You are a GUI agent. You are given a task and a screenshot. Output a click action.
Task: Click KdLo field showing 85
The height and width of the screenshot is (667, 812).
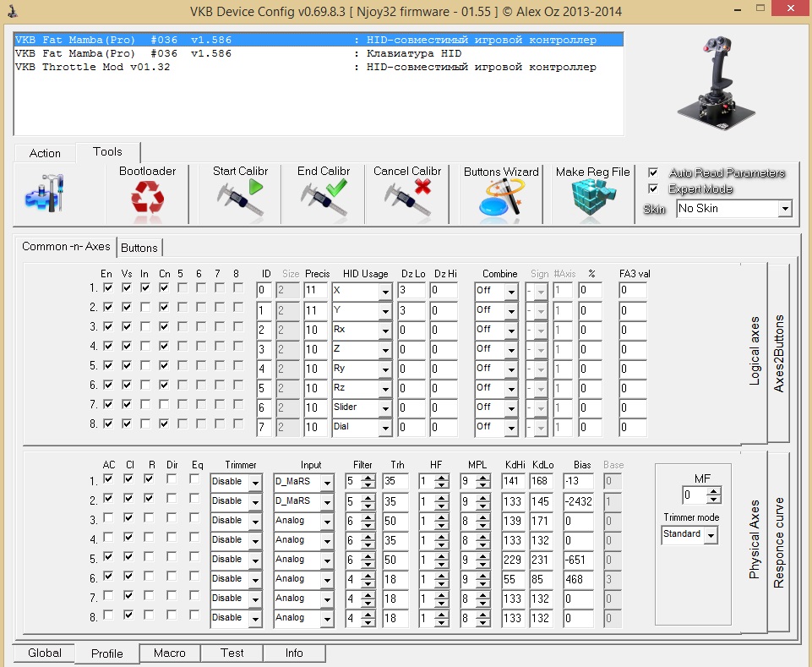[x=541, y=579]
